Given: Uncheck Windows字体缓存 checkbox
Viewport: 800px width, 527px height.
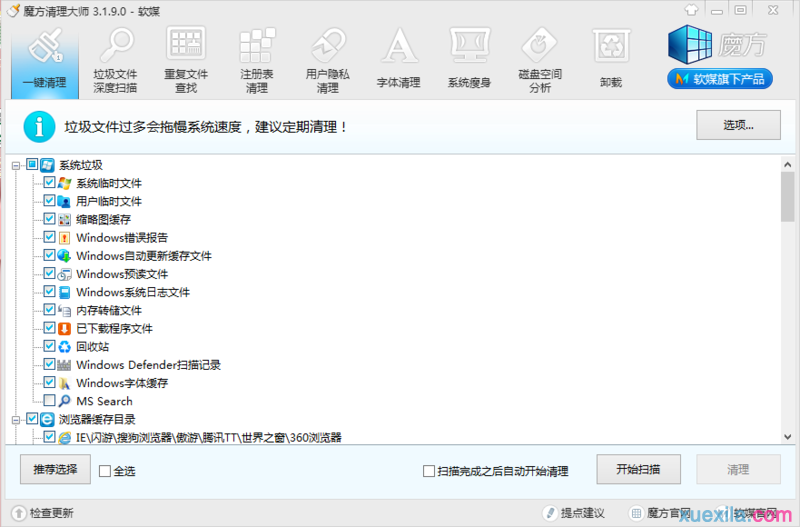Looking at the screenshot, I should tap(49, 382).
